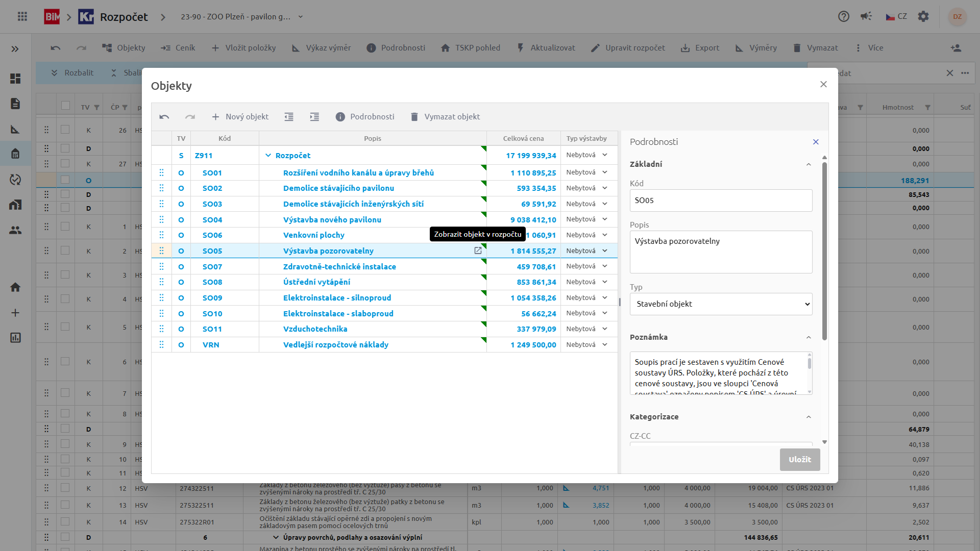The image size is (980, 551).
Task: Open the settings gear icon
Action: (923, 16)
